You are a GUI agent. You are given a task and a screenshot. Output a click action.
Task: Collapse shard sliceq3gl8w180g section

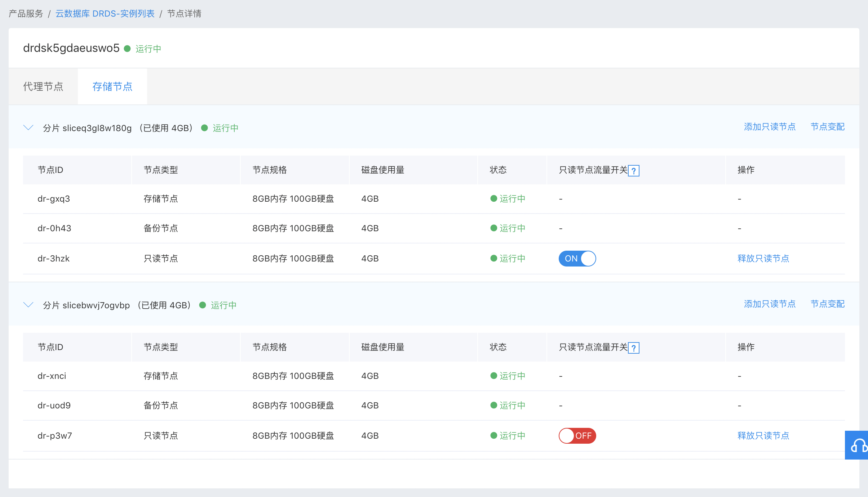[28, 128]
